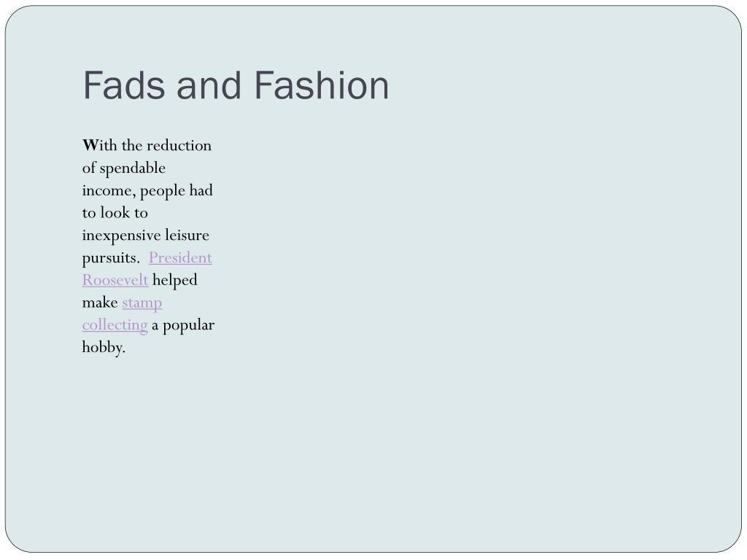Click the word pursuits
The width and height of the screenshot is (747, 560).
[111, 258]
